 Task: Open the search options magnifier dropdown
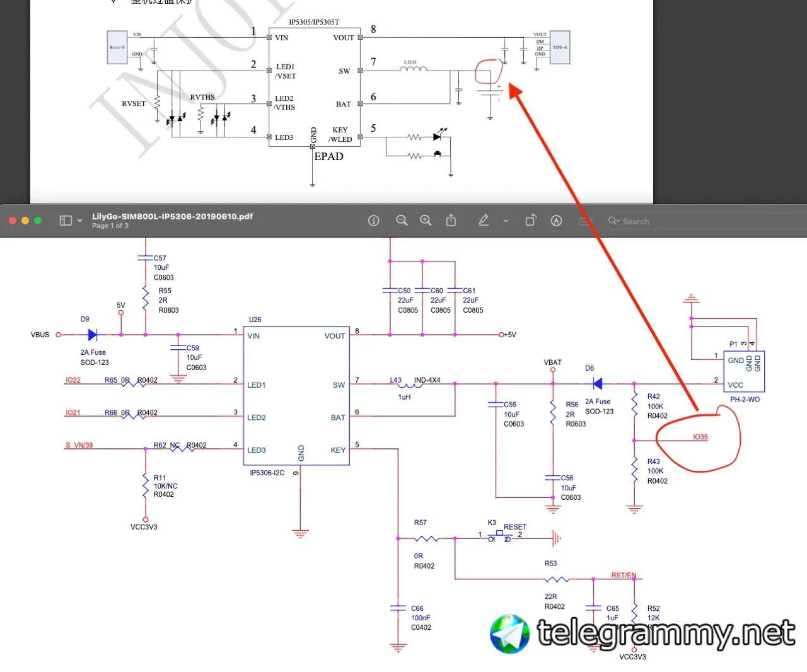[x=614, y=221]
